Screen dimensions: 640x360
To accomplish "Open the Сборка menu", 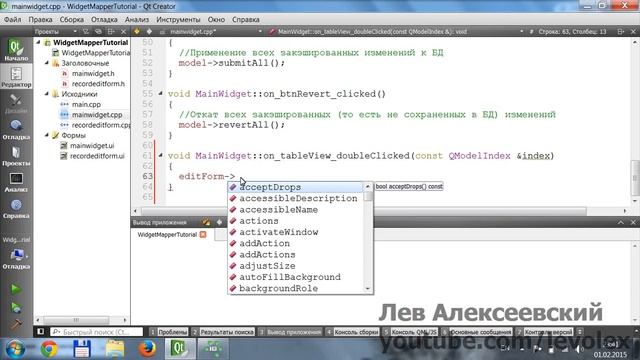I will point(71,19).
